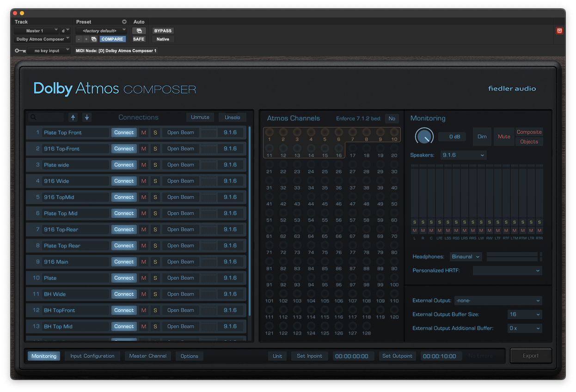The width and height of the screenshot is (576, 392).
Task: Click Unsolo all connections
Action: point(233,117)
